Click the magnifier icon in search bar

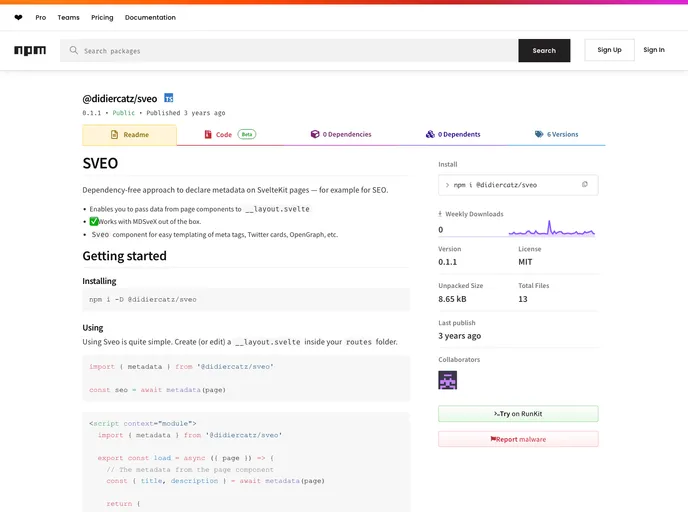tap(74, 50)
